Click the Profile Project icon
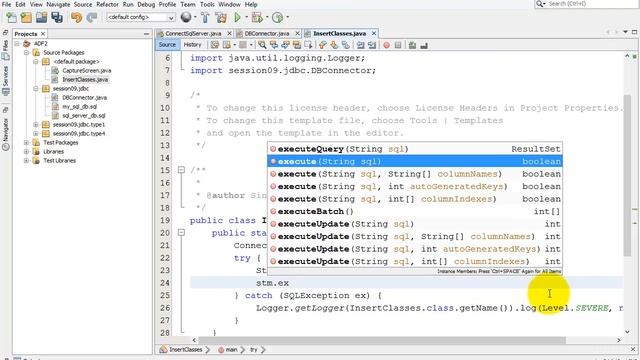Screen dimensions: 640x360 click(x=278, y=17)
